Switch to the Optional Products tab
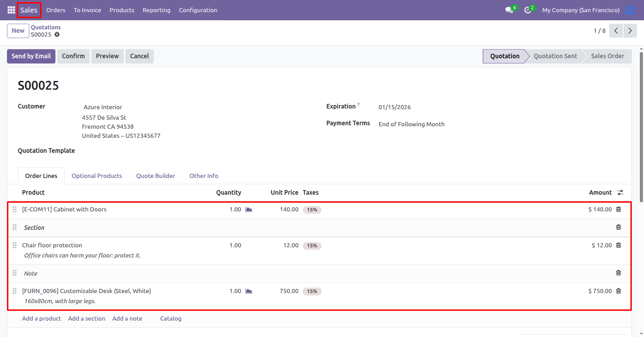 tap(97, 176)
